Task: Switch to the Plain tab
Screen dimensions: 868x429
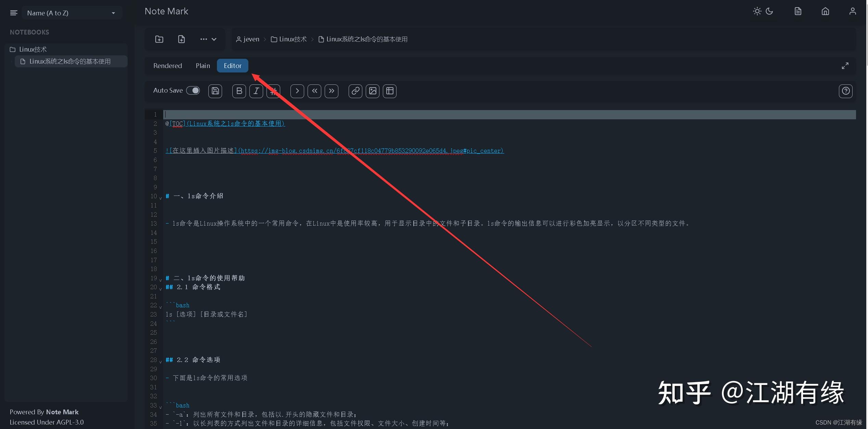Action: 203,66
